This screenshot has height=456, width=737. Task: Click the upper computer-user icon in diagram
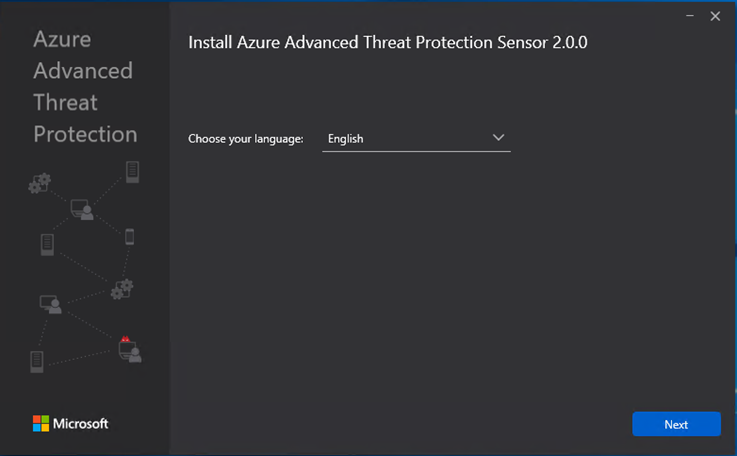(x=82, y=210)
